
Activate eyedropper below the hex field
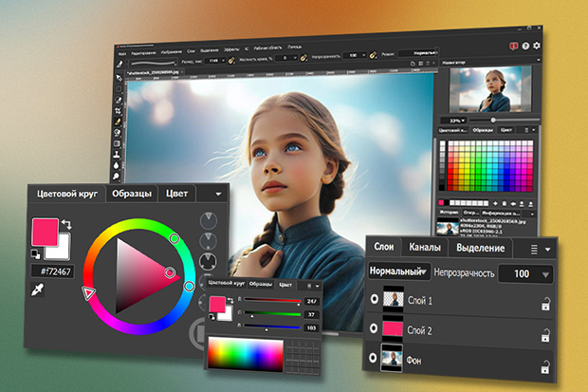tap(38, 289)
